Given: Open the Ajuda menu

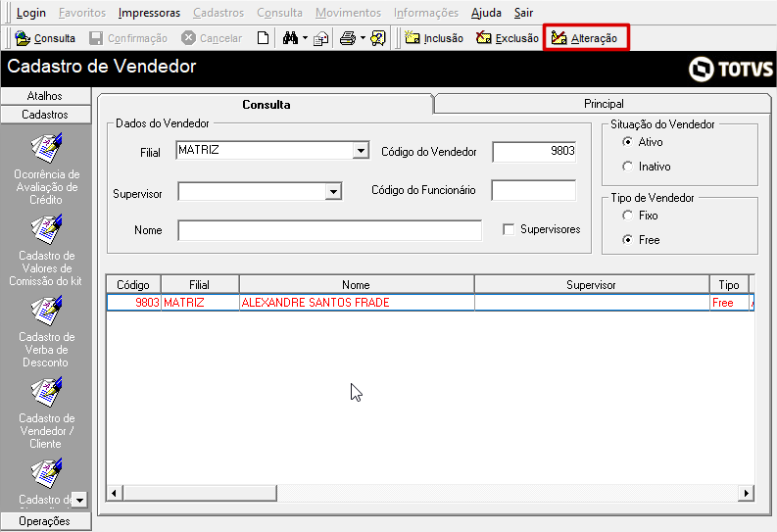Looking at the screenshot, I should pos(486,13).
